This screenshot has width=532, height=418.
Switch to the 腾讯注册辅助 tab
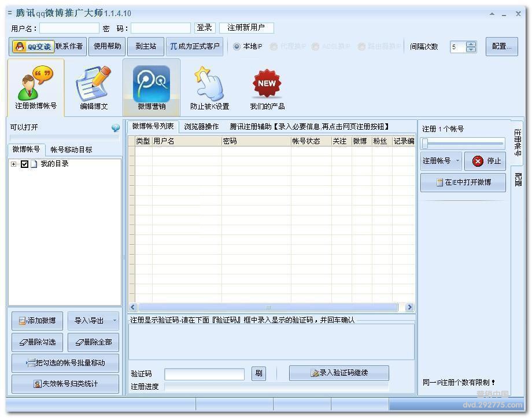pos(309,127)
